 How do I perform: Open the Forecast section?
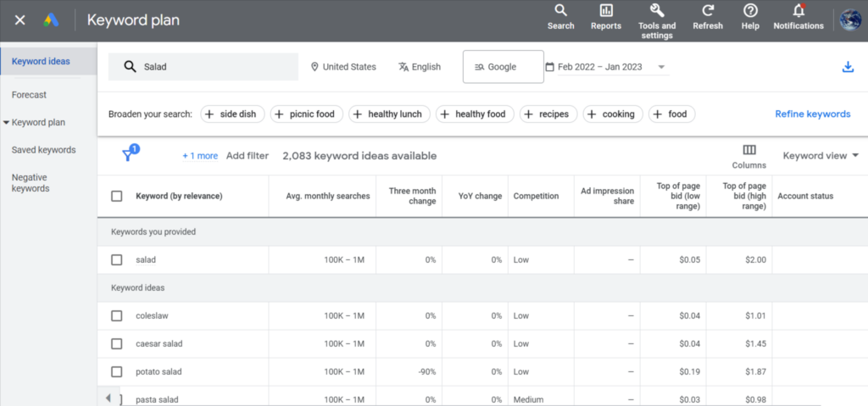30,95
